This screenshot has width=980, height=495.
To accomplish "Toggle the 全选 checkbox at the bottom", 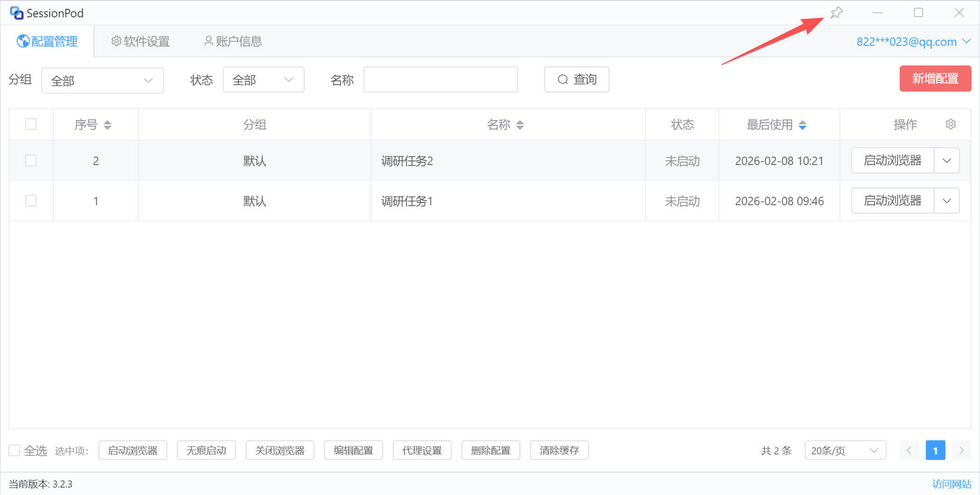I will click(x=14, y=451).
